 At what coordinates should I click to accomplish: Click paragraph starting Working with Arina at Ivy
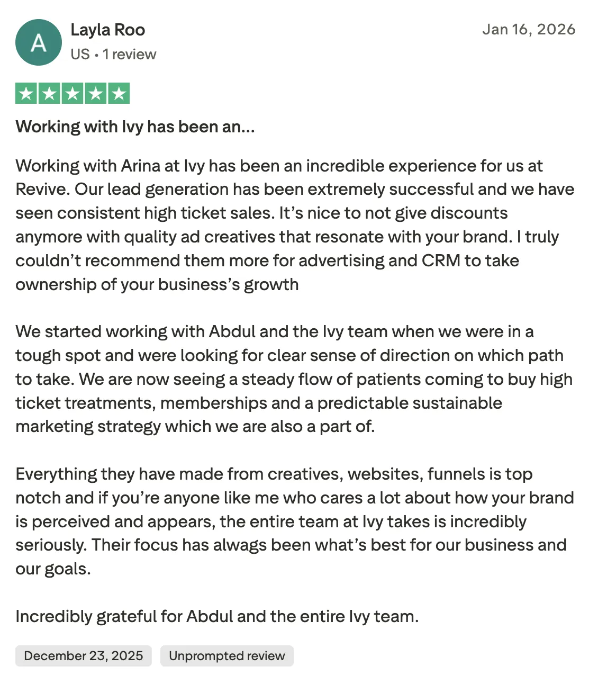point(295,225)
